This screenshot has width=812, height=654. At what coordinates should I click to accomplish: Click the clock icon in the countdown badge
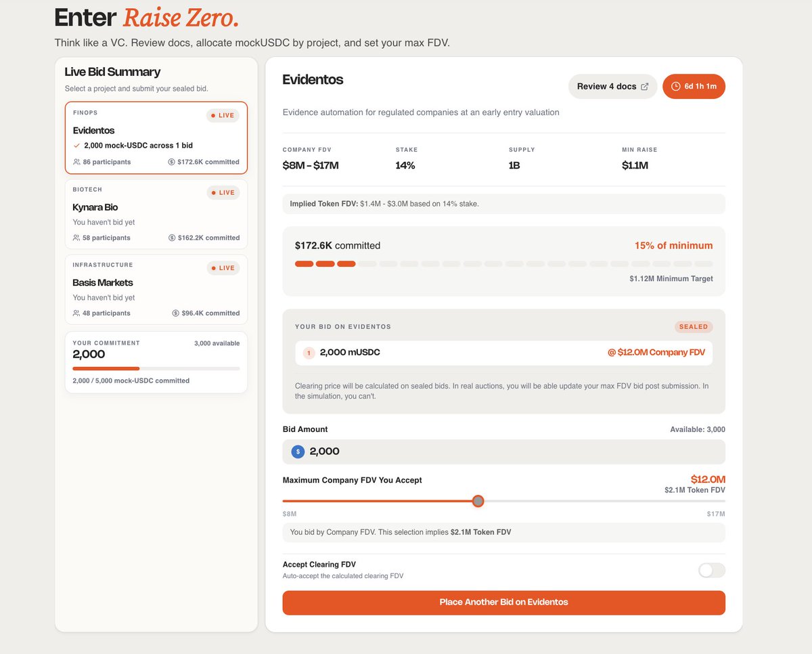pos(675,87)
